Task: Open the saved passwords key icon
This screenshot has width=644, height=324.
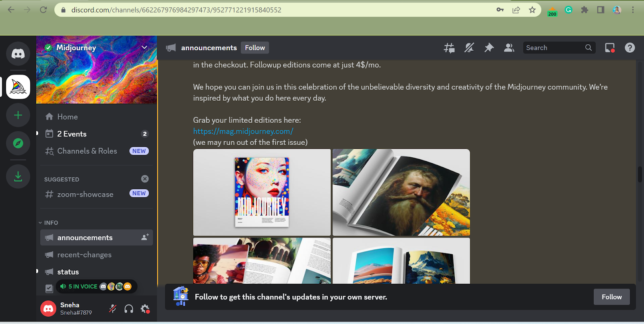Action: click(x=500, y=10)
